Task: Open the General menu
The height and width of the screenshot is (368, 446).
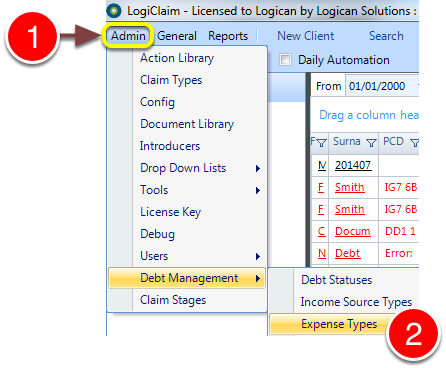Action: pos(177,36)
